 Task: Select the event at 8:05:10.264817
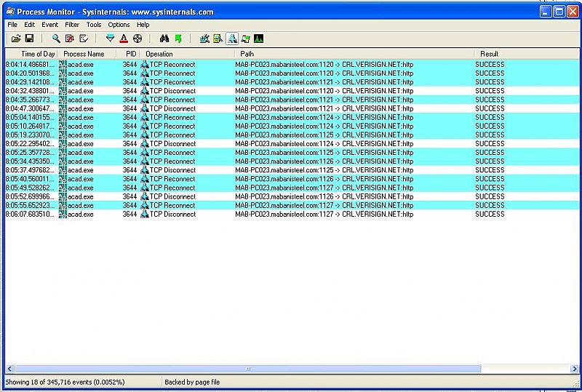pyautogui.click(x=292, y=127)
